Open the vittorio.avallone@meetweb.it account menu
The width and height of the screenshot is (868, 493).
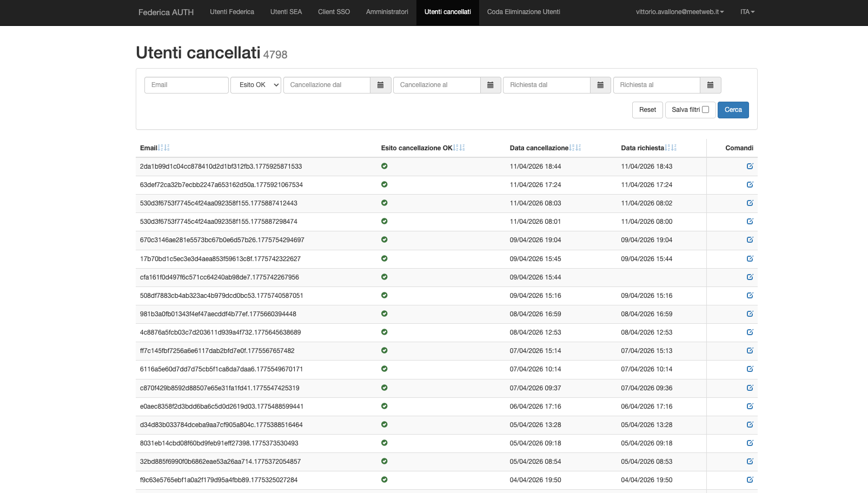point(679,12)
